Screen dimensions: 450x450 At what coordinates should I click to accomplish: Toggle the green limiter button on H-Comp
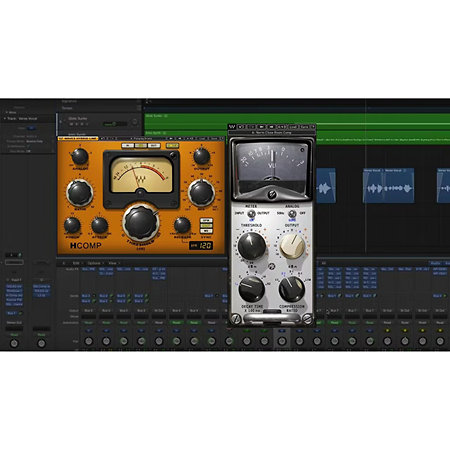172,146
